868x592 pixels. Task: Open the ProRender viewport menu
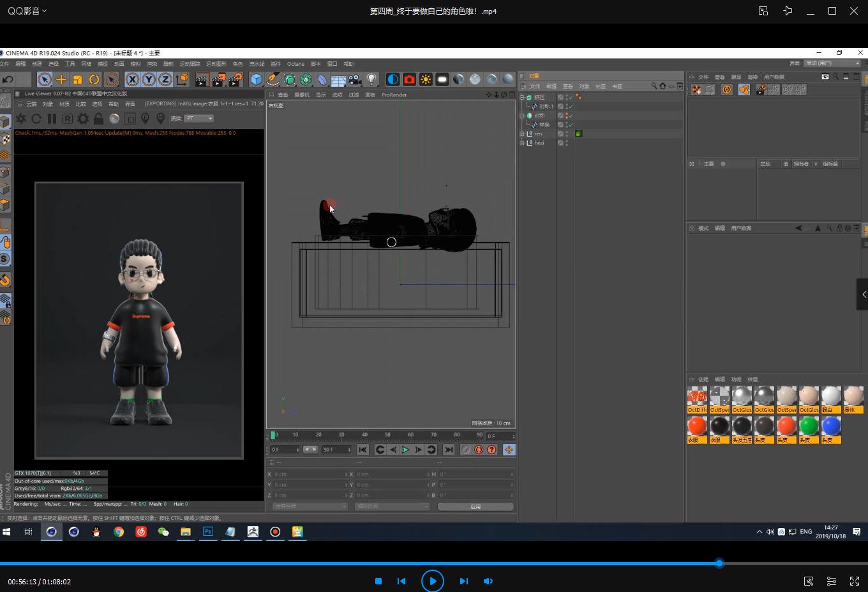394,95
